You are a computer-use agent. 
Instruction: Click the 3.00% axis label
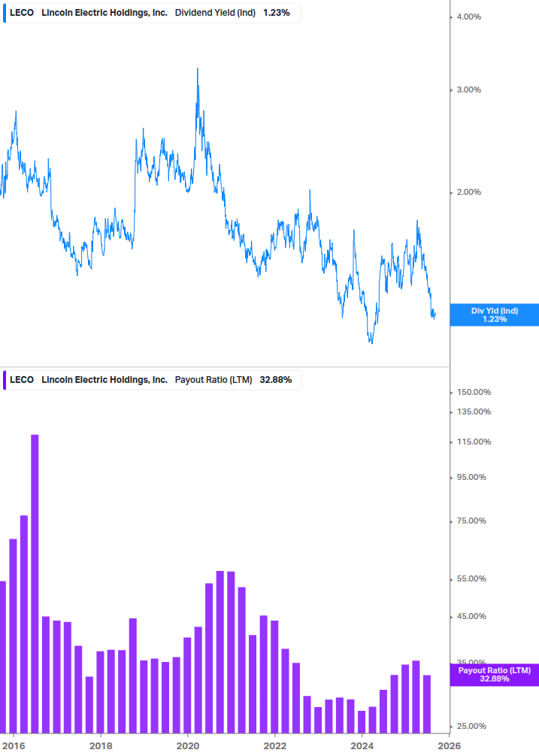(x=468, y=90)
